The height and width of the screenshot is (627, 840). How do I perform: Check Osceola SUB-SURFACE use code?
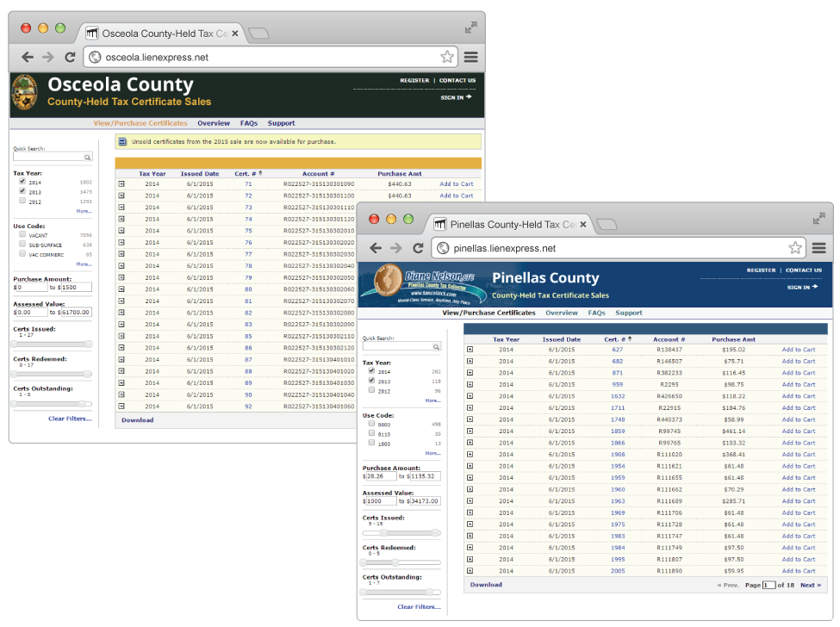click(x=22, y=244)
